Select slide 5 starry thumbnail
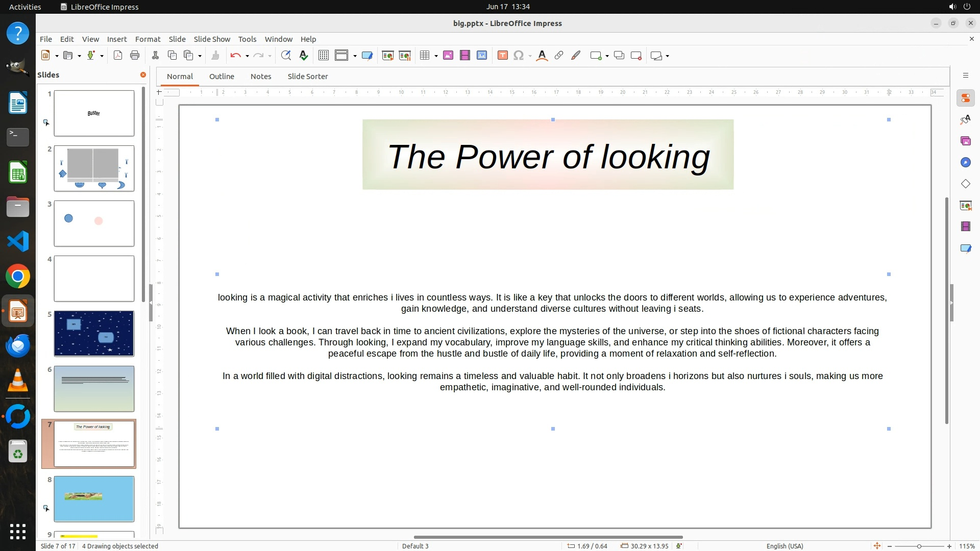Image resolution: width=980 pixels, height=551 pixels. pos(94,334)
